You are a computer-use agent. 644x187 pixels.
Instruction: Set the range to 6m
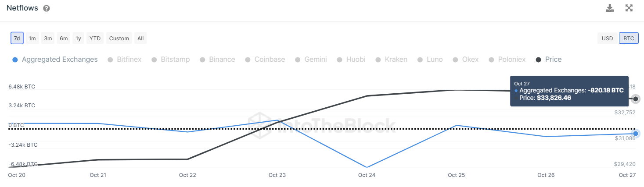click(64, 38)
